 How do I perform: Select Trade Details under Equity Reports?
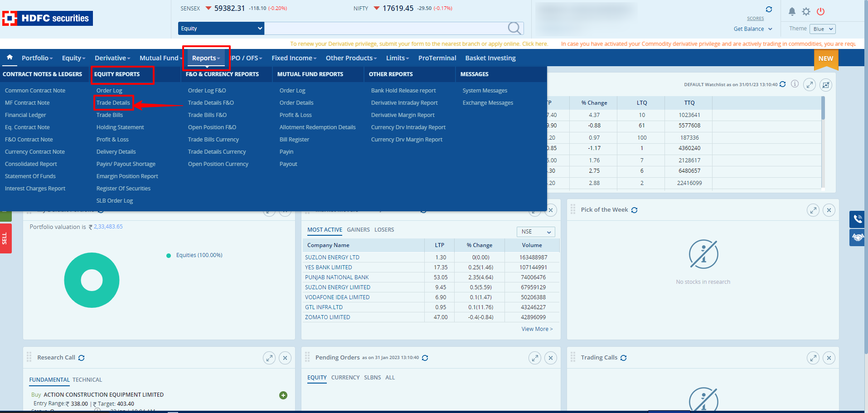coord(113,103)
